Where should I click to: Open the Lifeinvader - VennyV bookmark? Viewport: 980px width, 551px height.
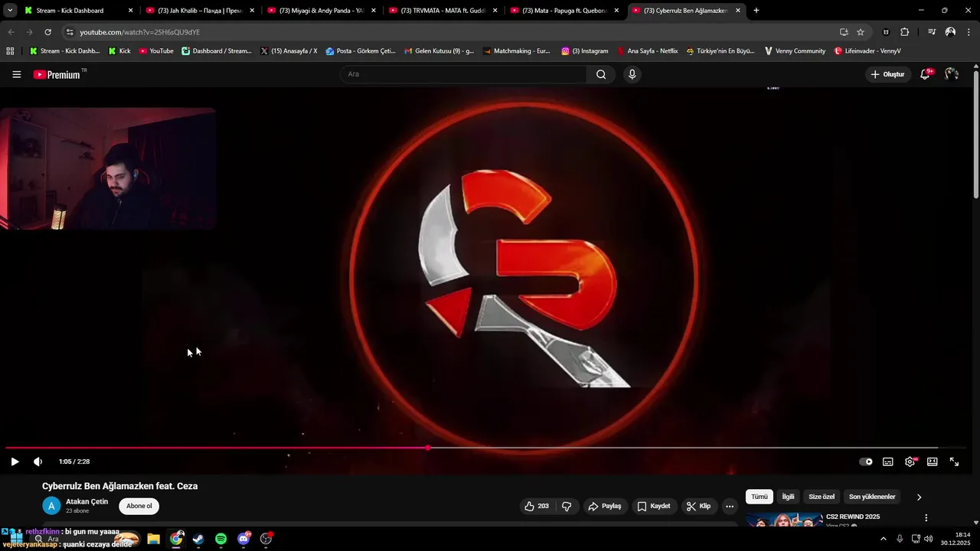[867, 51]
